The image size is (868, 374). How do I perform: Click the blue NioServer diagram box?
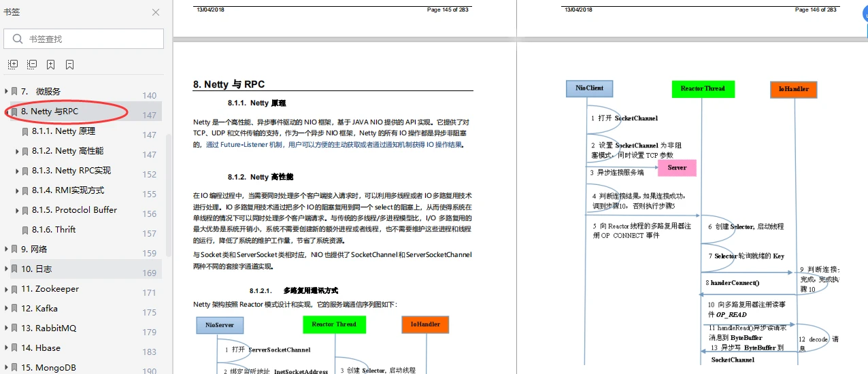pos(219,325)
